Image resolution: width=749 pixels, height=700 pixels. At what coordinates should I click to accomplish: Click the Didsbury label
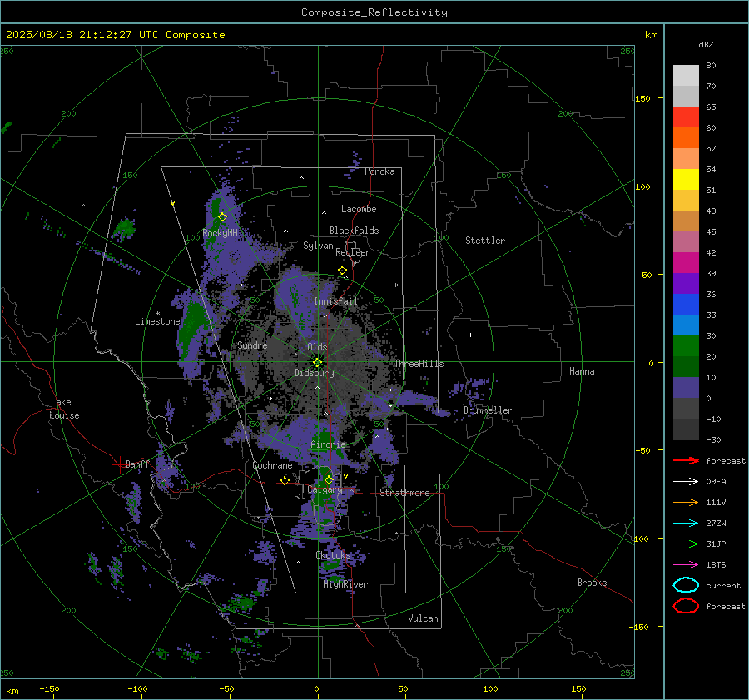[x=314, y=373]
